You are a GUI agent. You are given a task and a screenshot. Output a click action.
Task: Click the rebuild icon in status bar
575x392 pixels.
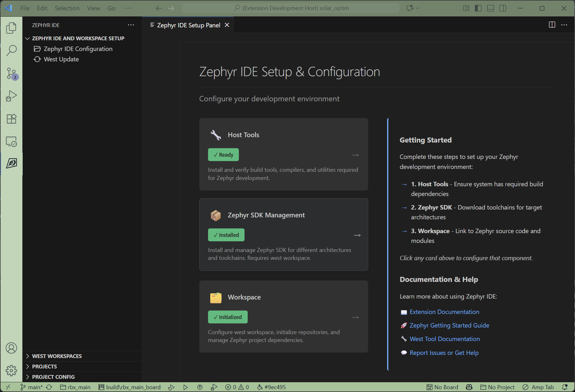coord(171,387)
